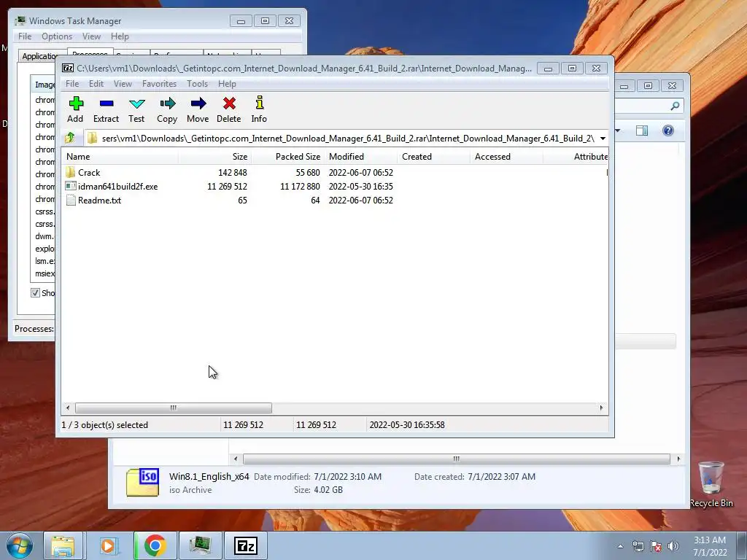
Task: Switch to Task Manager taskbar icon
Action: (x=200, y=545)
